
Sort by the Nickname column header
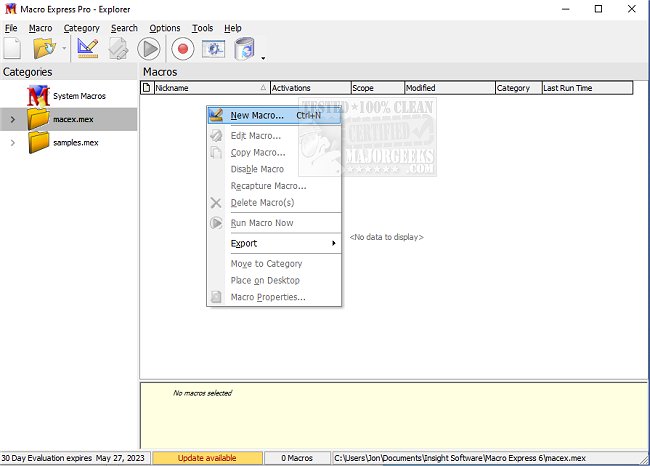(x=211, y=88)
